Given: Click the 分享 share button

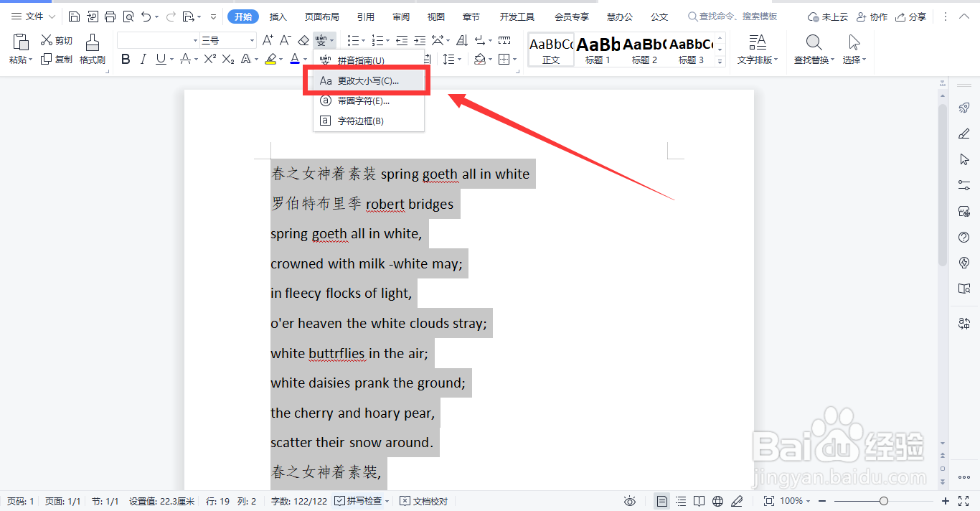Looking at the screenshot, I should [910, 17].
